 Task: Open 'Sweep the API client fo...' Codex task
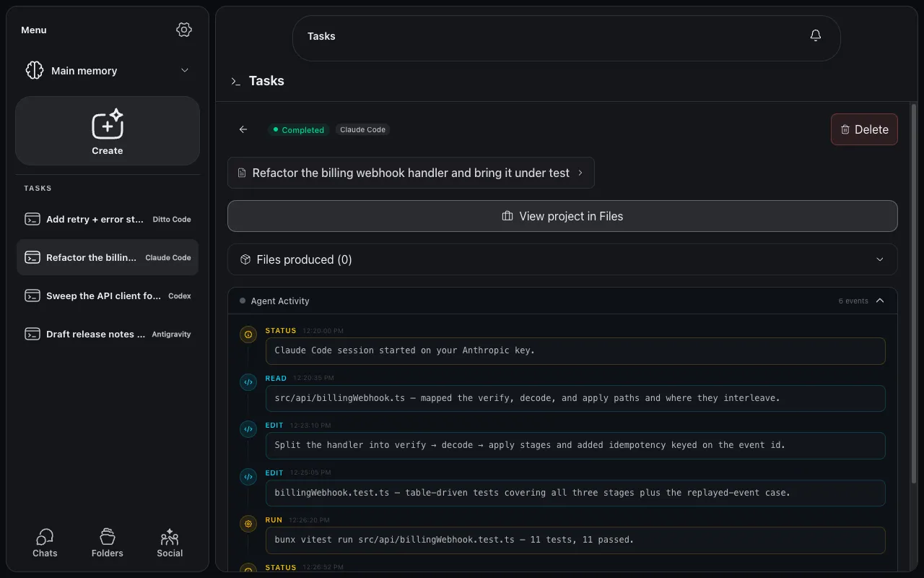pyautogui.click(x=108, y=296)
